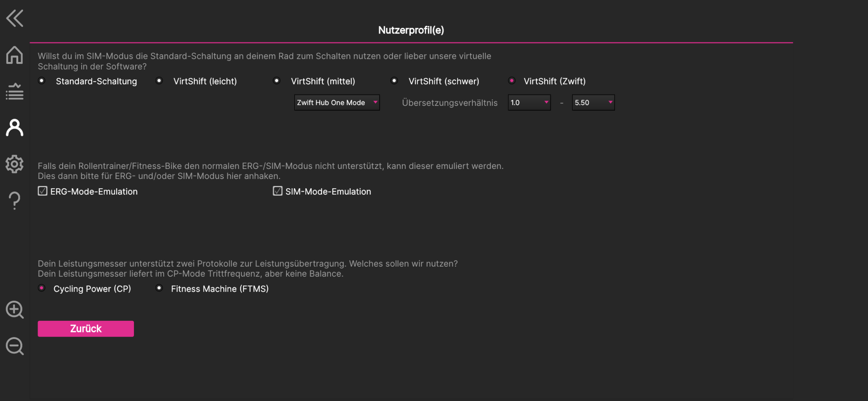Open help via question mark icon
The width and height of the screenshot is (868, 401).
[x=15, y=201]
